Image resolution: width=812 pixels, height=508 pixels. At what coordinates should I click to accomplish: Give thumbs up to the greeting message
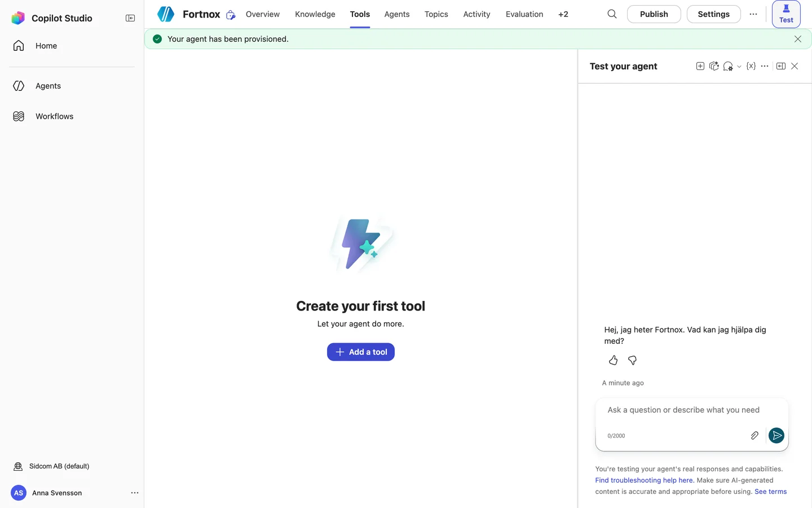614,360
